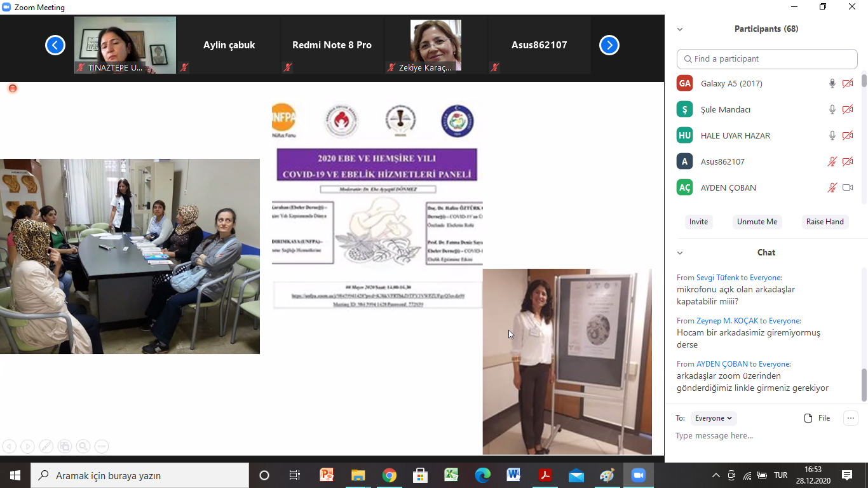Click the pen tool in the slideshow controls

pyautogui.click(x=46, y=446)
